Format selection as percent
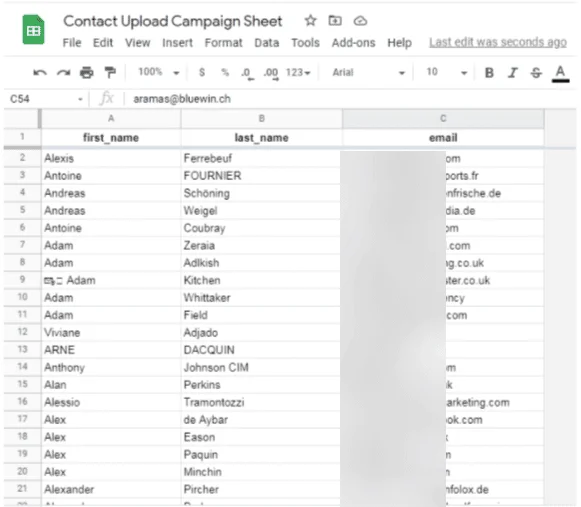The image size is (581, 507). (225, 72)
